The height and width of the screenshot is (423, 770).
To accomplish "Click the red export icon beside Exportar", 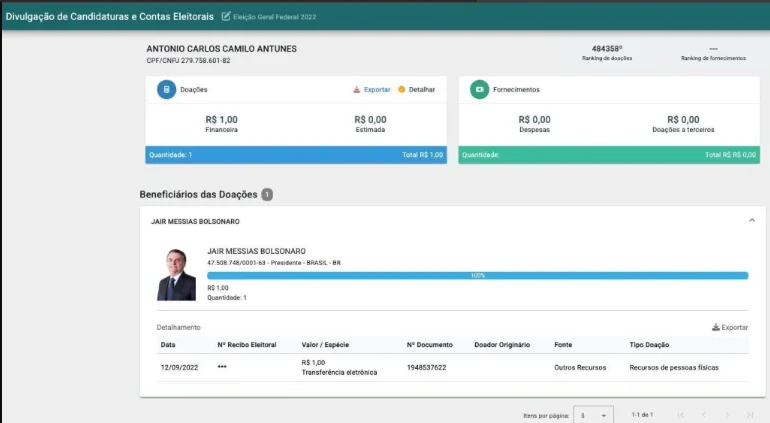I will [357, 89].
